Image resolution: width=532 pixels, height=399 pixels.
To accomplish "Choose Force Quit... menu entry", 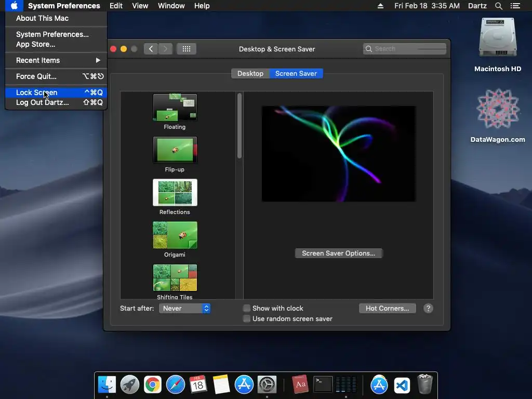I will [x=56, y=76].
